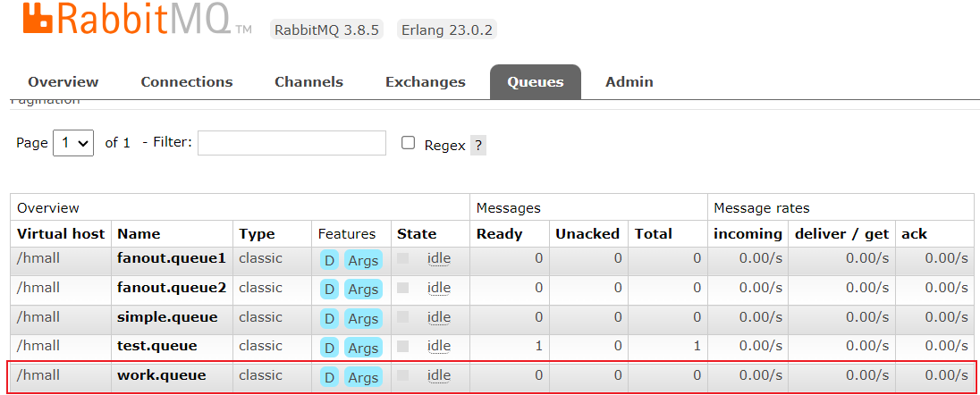Sort by ack column
Image resolution: width=980 pixels, height=395 pixels.
914,234
